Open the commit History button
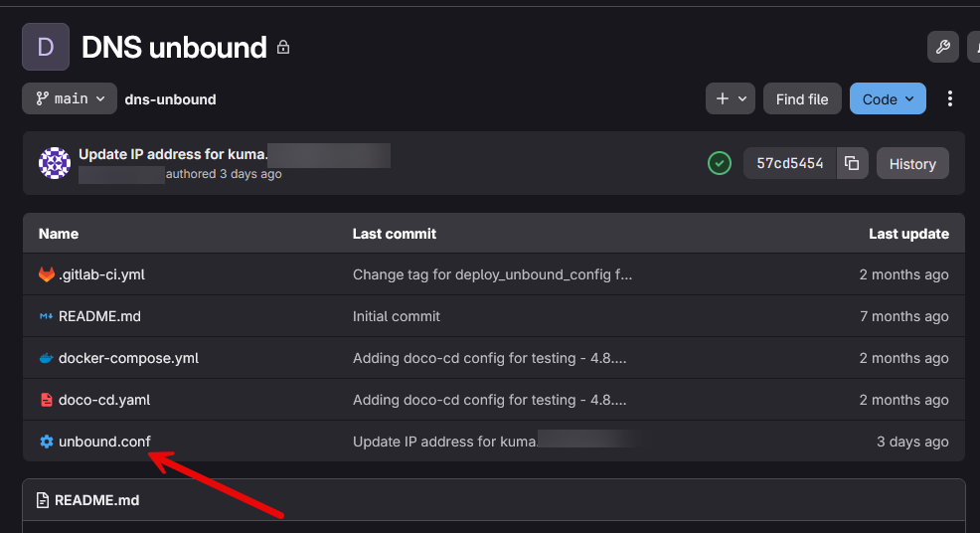 click(x=912, y=163)
